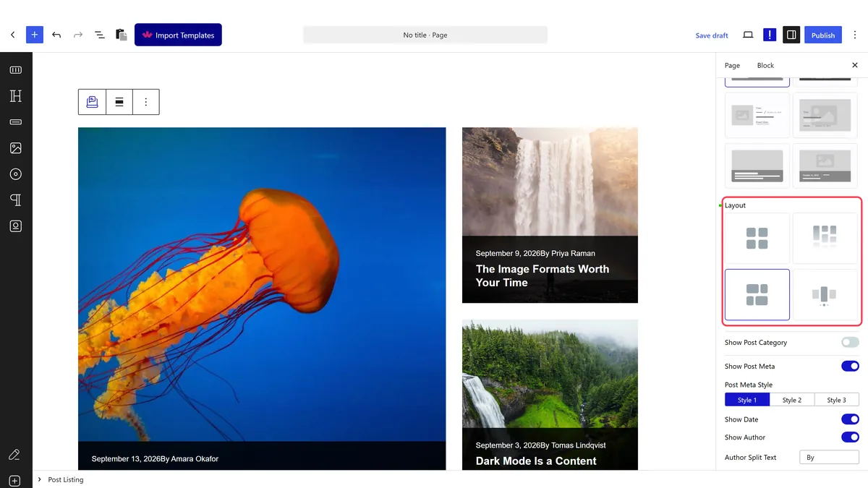This screenshot has height=488, width=868.
Task: Toggle the settings sidebar panel icon
Action: point(791,35)
